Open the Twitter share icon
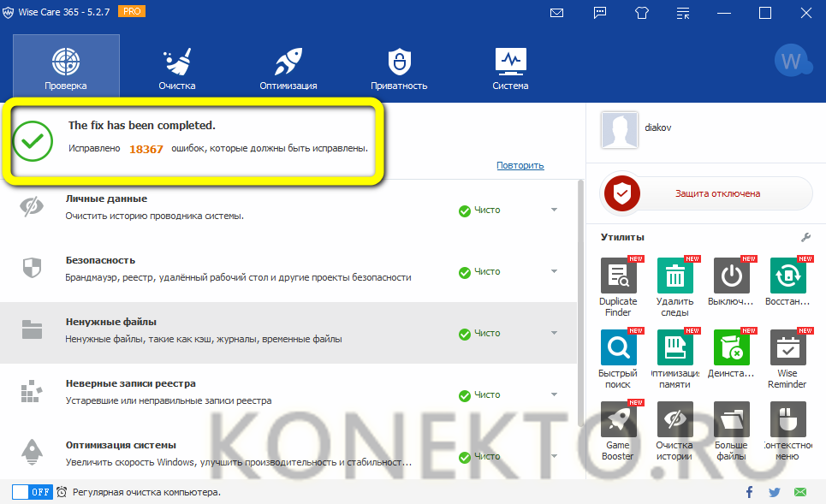Screen dimensions: 826x504 point(775,492)
